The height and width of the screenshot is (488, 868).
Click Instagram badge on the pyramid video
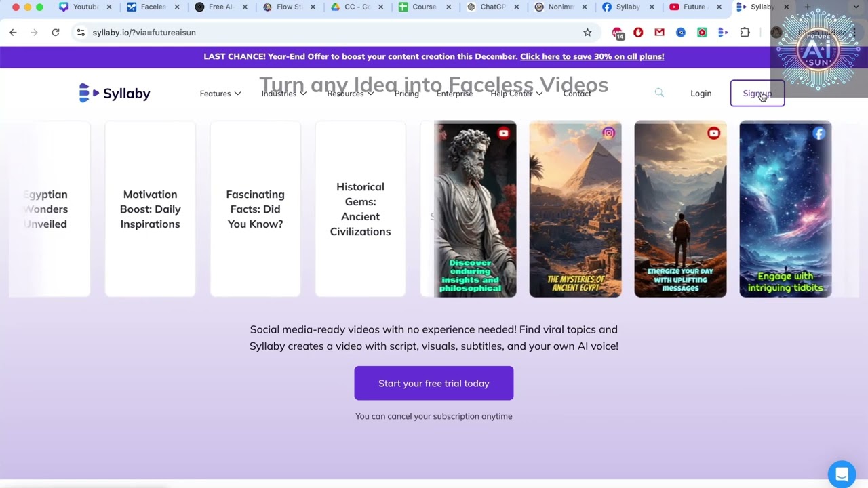pyautogui.click(x=608, y=134)
